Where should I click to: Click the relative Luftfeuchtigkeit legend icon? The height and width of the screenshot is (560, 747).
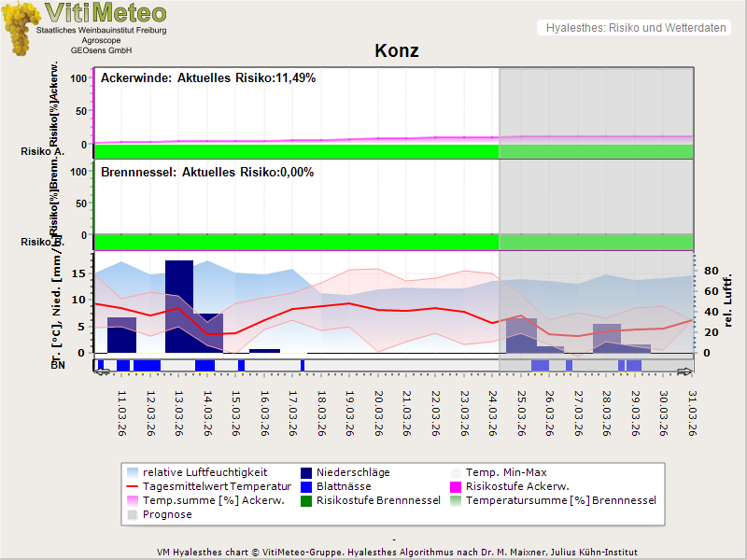point(134,472)
